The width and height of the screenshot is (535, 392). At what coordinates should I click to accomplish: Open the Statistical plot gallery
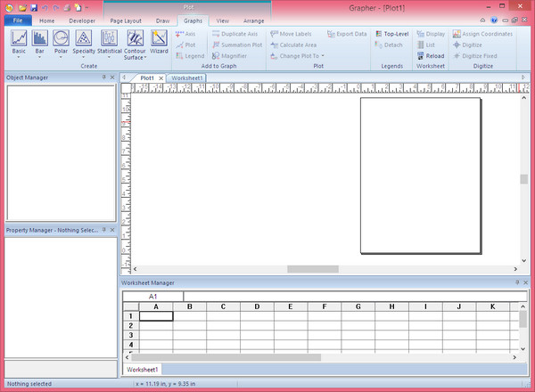pyautogui.click(x=109, y=43)
